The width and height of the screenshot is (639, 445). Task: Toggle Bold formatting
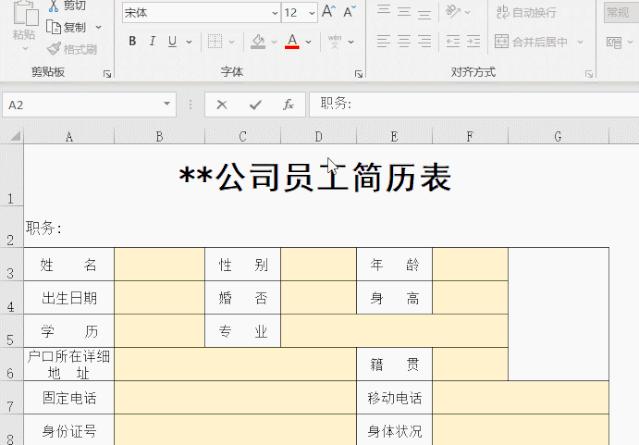(132, 41)
